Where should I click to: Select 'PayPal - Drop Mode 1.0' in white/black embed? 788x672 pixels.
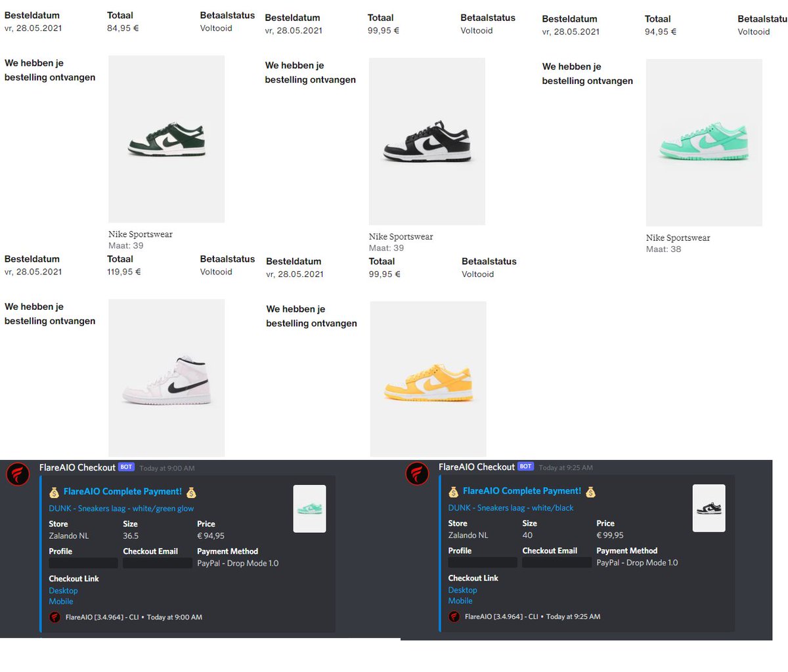[x=637, y=563]
